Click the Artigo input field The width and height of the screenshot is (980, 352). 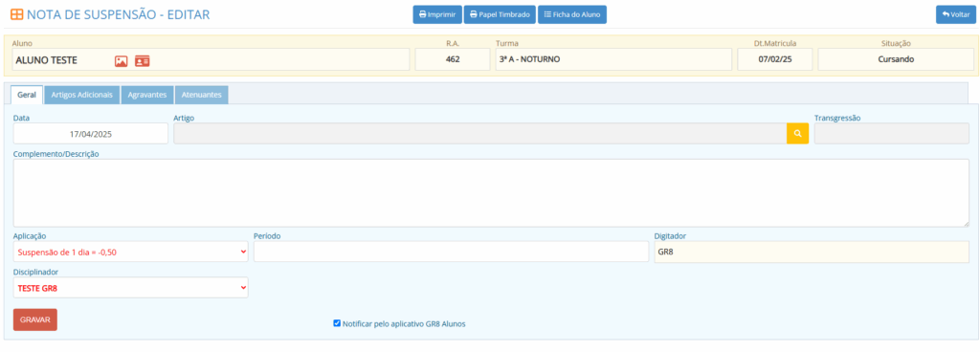tap(480, 134)
